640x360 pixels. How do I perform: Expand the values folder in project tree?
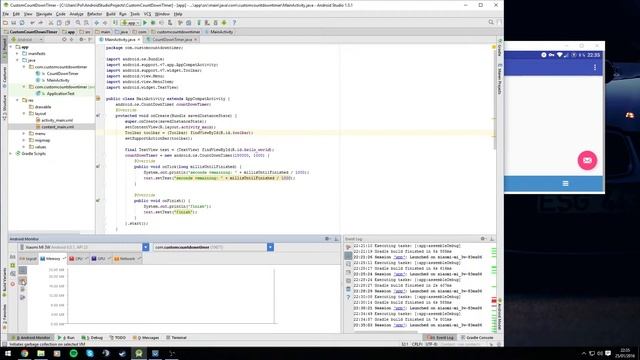(x=24, y=147)
